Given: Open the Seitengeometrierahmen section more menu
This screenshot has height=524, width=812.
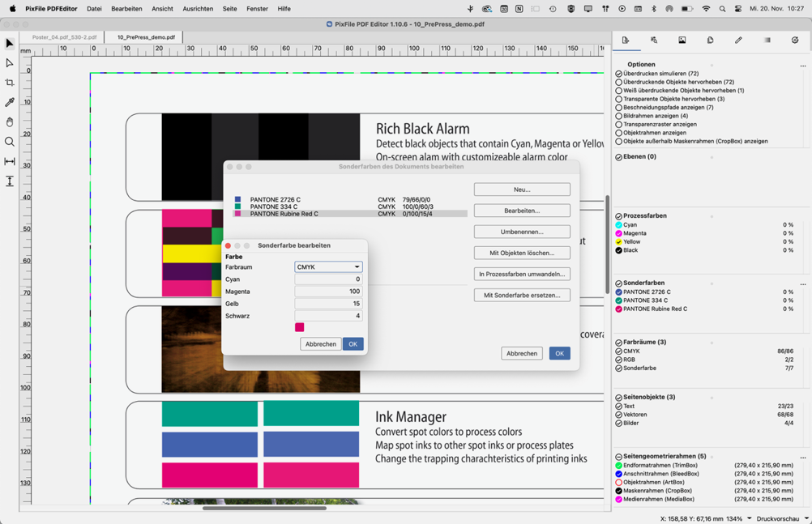Looking at the screenshot, I should point(802,458).
